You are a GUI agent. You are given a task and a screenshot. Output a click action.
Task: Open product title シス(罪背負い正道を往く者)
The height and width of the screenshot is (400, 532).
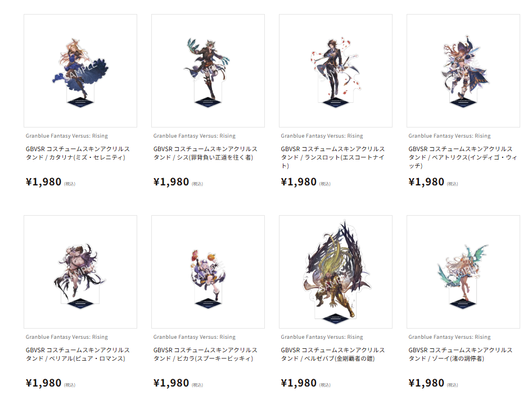click(205, 153)
